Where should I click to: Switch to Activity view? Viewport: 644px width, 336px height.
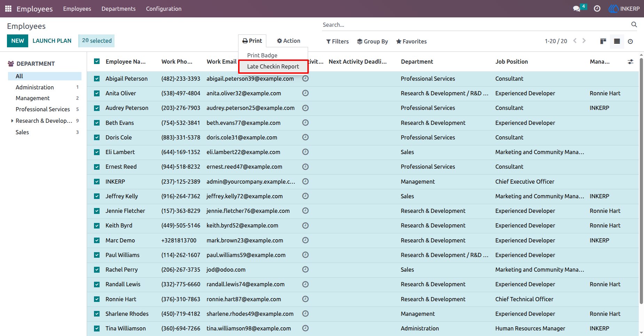pos(630,41)
